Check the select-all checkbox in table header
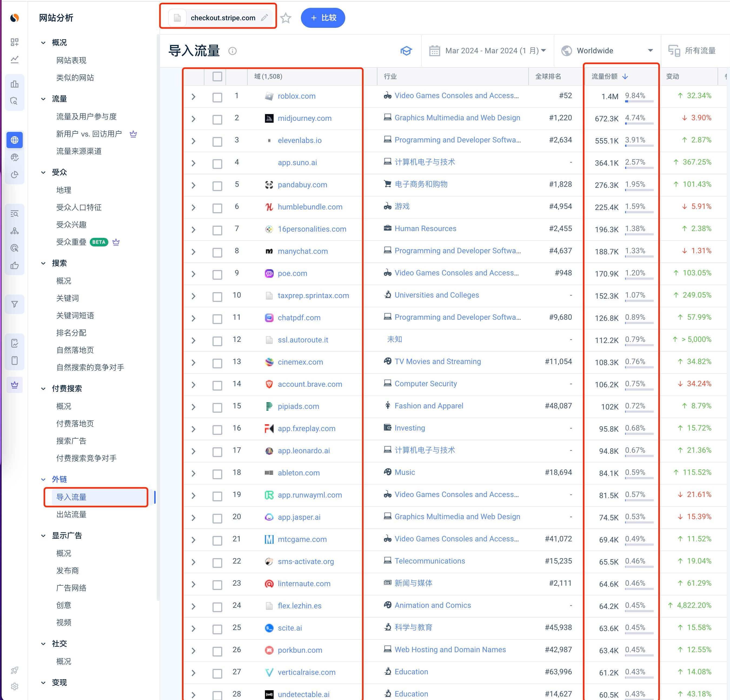730x700 pixels. (x=217, y=76)
